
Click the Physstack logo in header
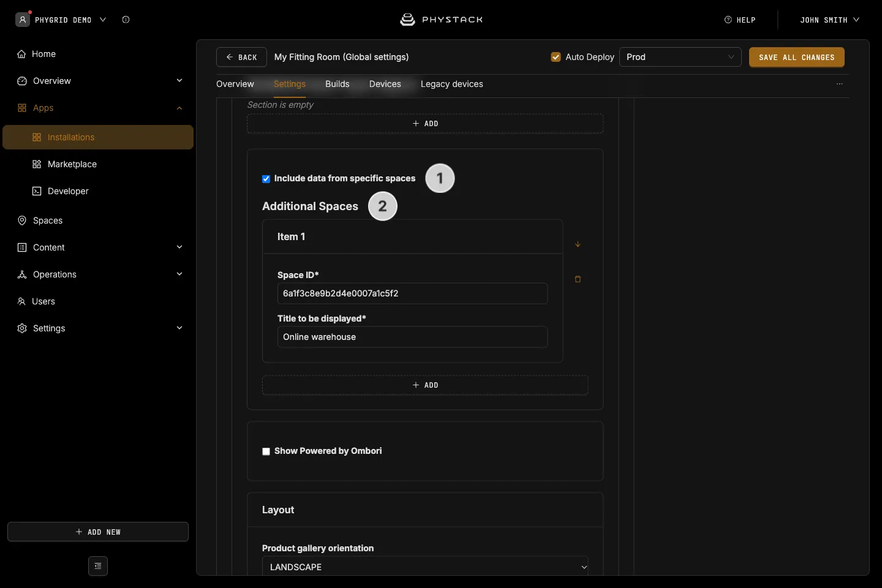[441, 20]
